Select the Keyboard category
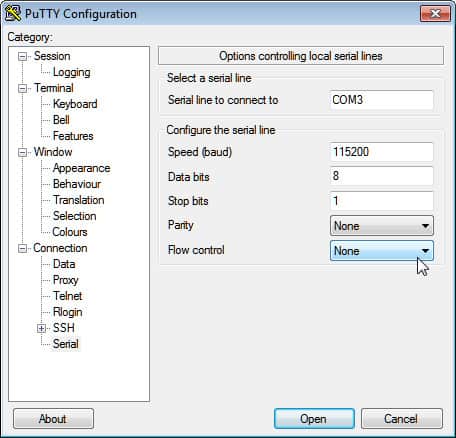456x438 pixels. tap(75, 104)
